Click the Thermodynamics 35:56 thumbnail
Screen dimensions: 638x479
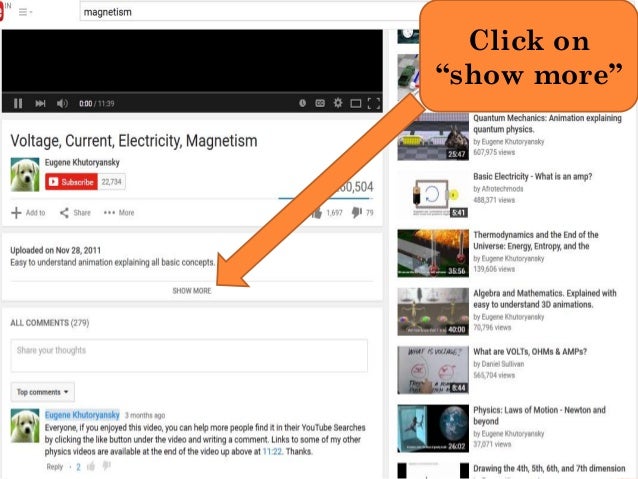click(433, 254)
